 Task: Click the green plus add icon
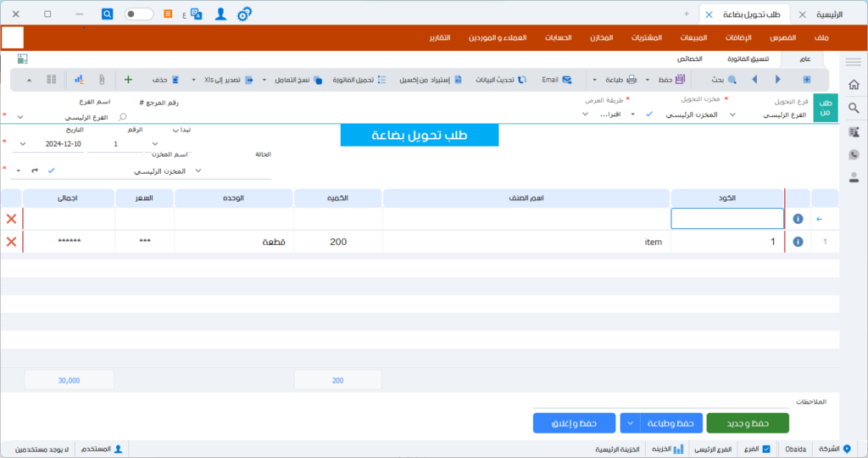pyautogui.click(x=128, y=80)
